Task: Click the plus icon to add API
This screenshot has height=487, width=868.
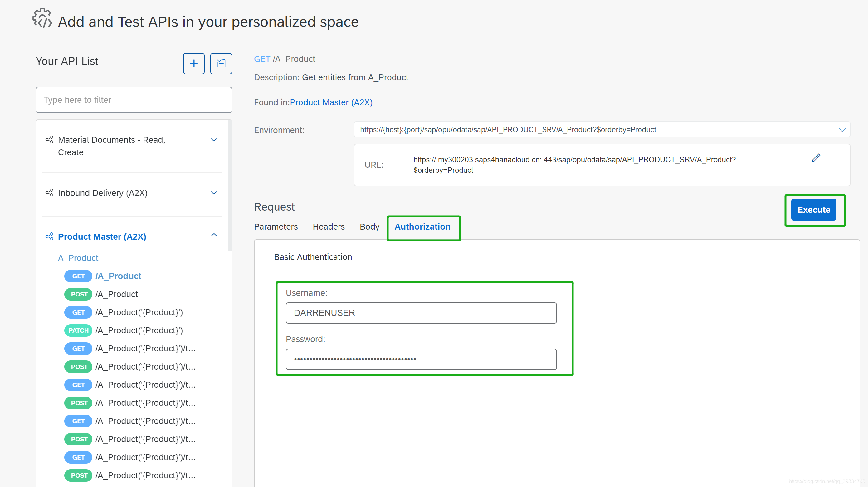Action: [x=194, y=63]
